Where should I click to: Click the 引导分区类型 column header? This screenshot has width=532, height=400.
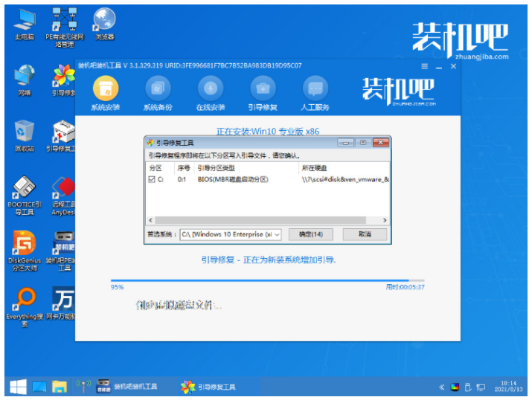[x=246, y=168]
